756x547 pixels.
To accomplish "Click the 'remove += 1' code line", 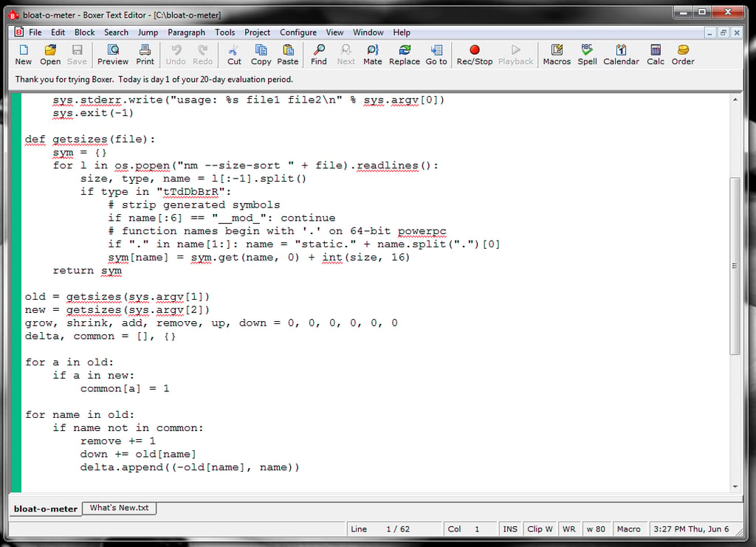I will (x=118, y=441).
